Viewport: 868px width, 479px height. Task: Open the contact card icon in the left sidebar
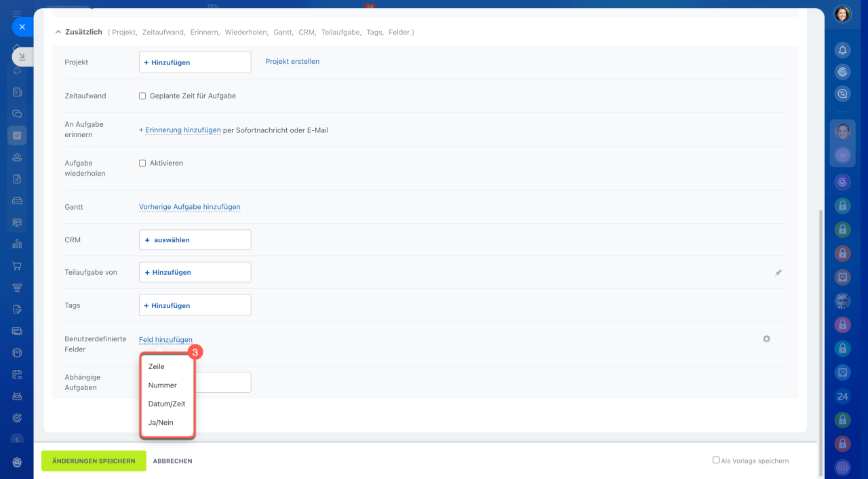coord(17,331)
